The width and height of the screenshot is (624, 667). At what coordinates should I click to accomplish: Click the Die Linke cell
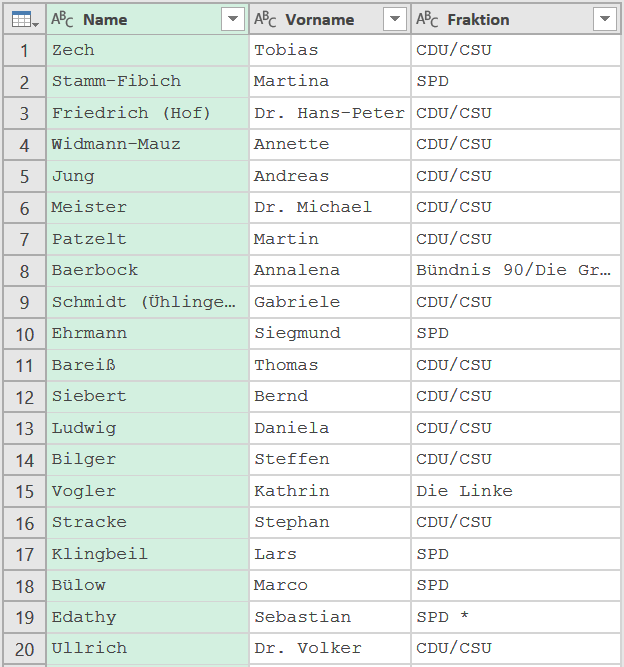(x=516, y=491)
